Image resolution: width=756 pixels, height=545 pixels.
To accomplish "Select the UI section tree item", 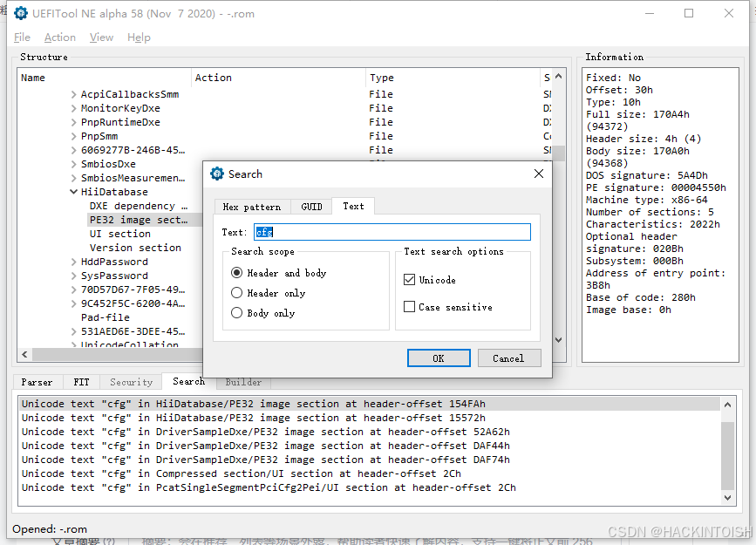I will click(120, 234).
